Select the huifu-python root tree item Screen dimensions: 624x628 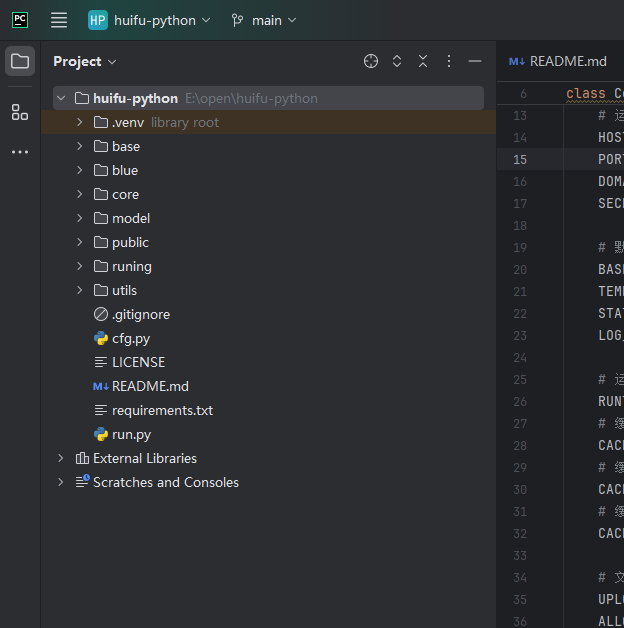click(268, 98)
